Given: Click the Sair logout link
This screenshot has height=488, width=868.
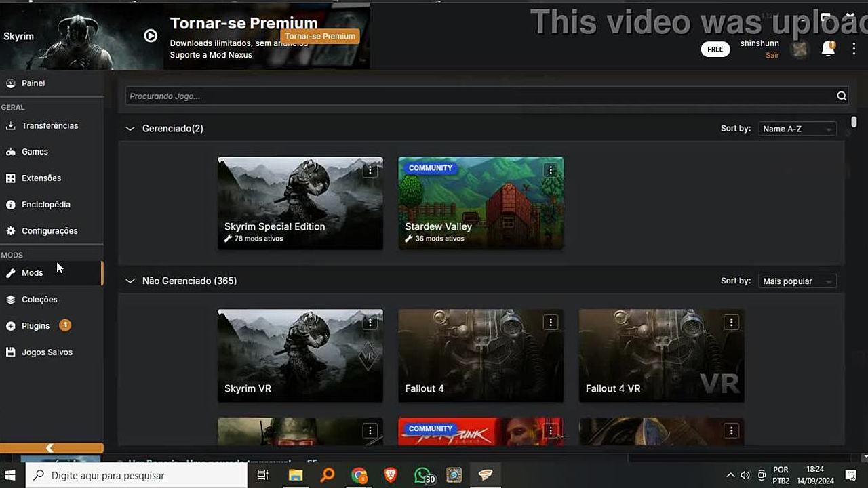Looking at the screenshot, I should 772,56.
